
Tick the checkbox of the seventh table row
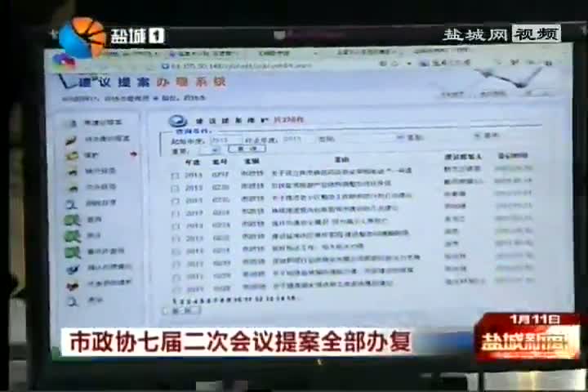point(176,252)
